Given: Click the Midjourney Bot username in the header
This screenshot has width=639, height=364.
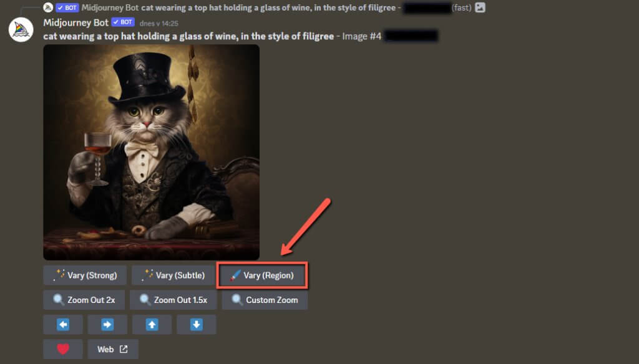Looking at the screenshot, I should [x=76, y=23].
